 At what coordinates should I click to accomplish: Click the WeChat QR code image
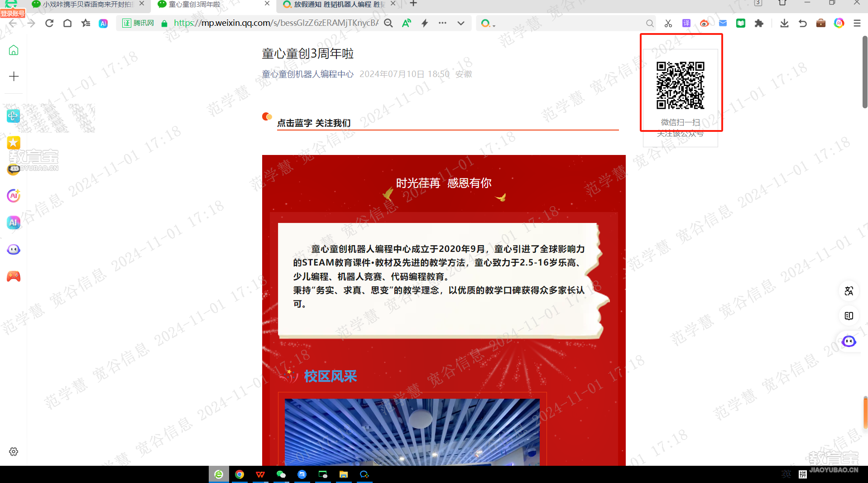[680, 85]
